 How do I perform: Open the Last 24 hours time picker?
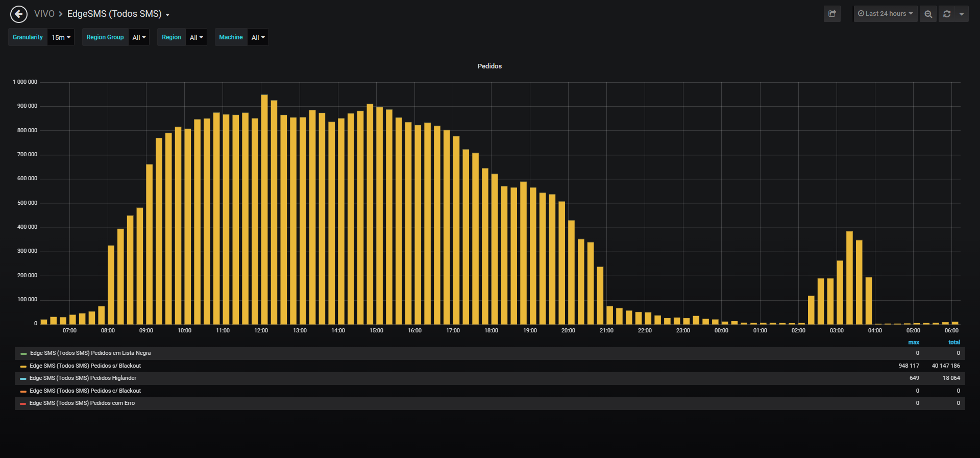tap(886, 14)
